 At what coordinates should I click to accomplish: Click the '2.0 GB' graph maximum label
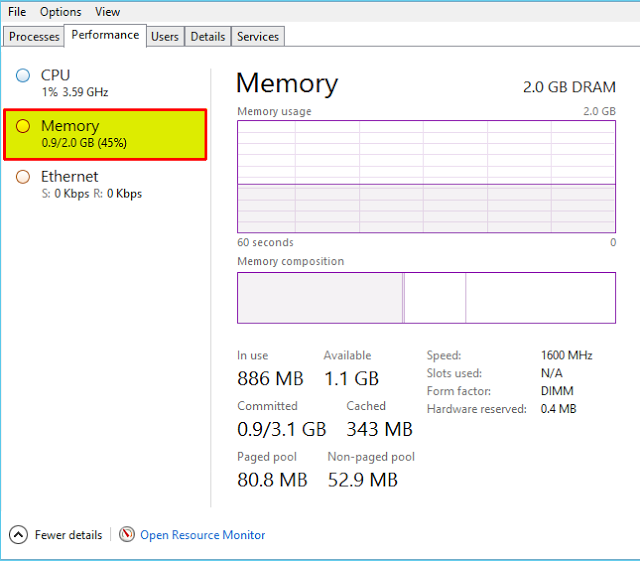[599, 111]
